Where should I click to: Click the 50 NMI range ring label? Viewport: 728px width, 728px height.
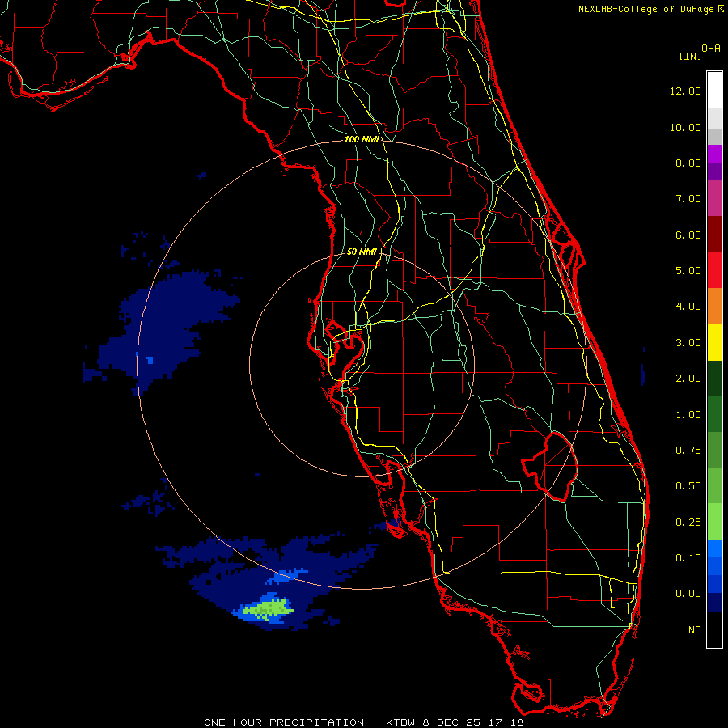(x=362, y=252)
